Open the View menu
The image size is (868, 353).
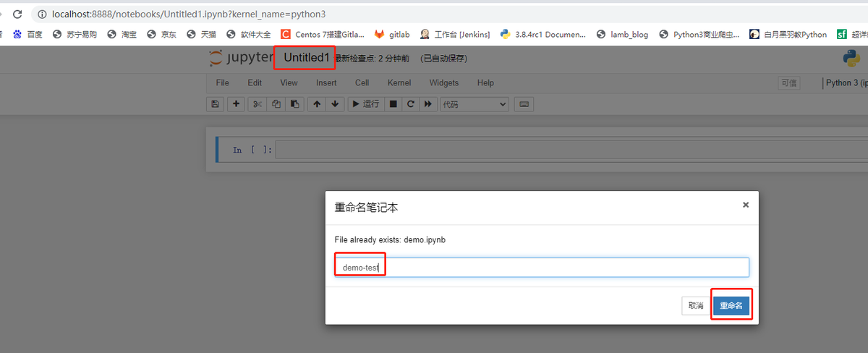289,83
